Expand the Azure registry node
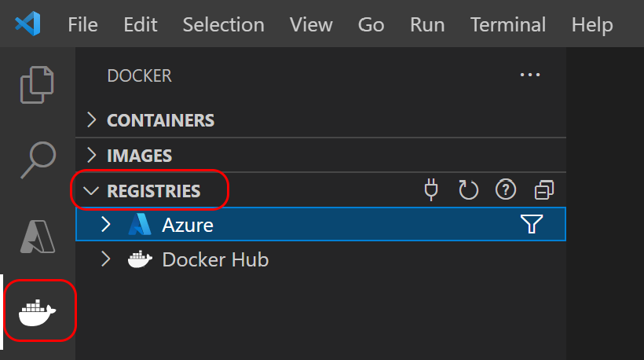Image resolution: width=644 pixels, height=360 pixels. (107, 226)
